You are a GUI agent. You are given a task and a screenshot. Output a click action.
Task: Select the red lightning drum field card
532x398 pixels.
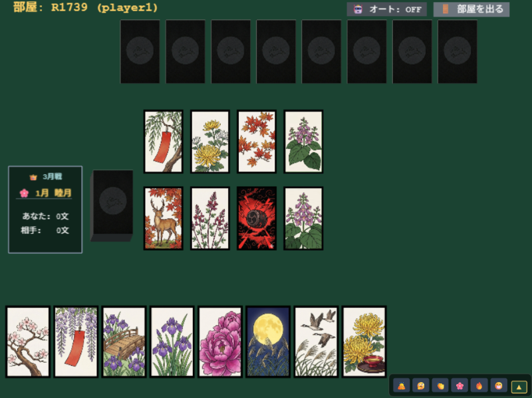click(257, 219)
